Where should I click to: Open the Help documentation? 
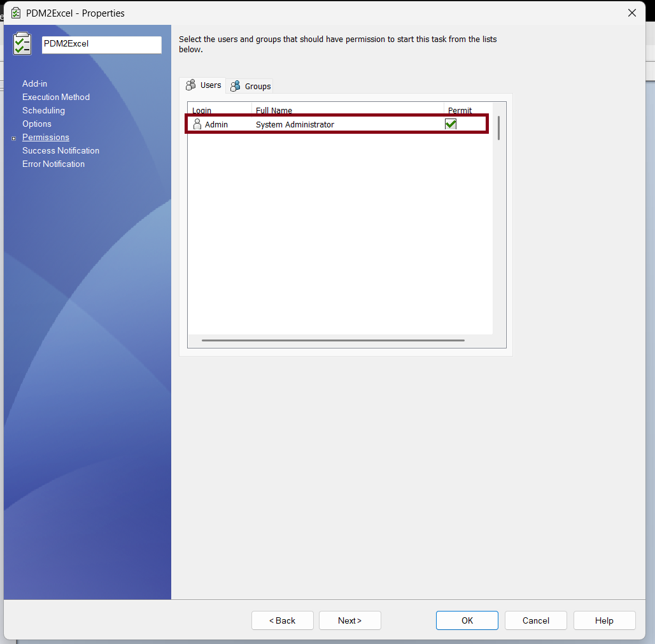[x=603, y=620]
